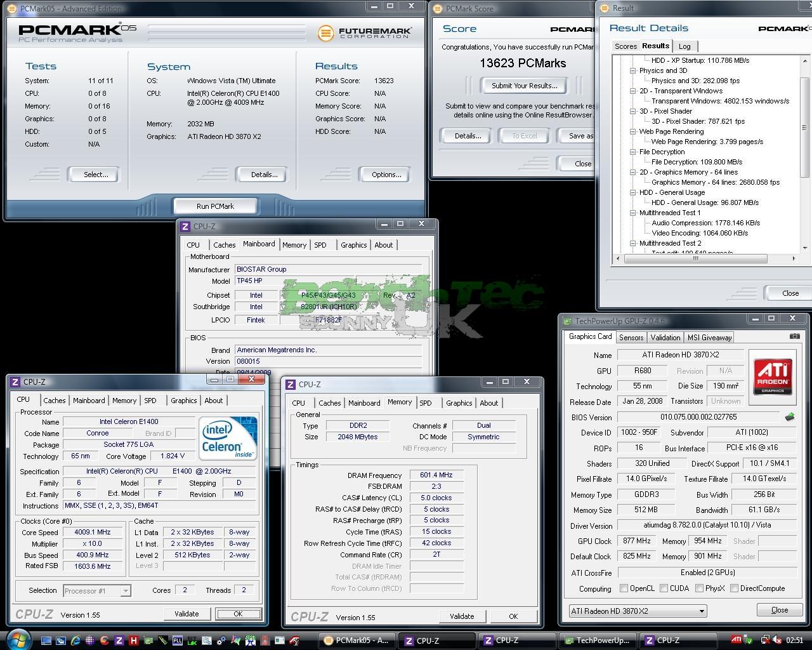Image resolution: width=812 pixels, height=650 pixels.
Task: Switch to the Sensors tab in GPU-Z
Action: 631,338
